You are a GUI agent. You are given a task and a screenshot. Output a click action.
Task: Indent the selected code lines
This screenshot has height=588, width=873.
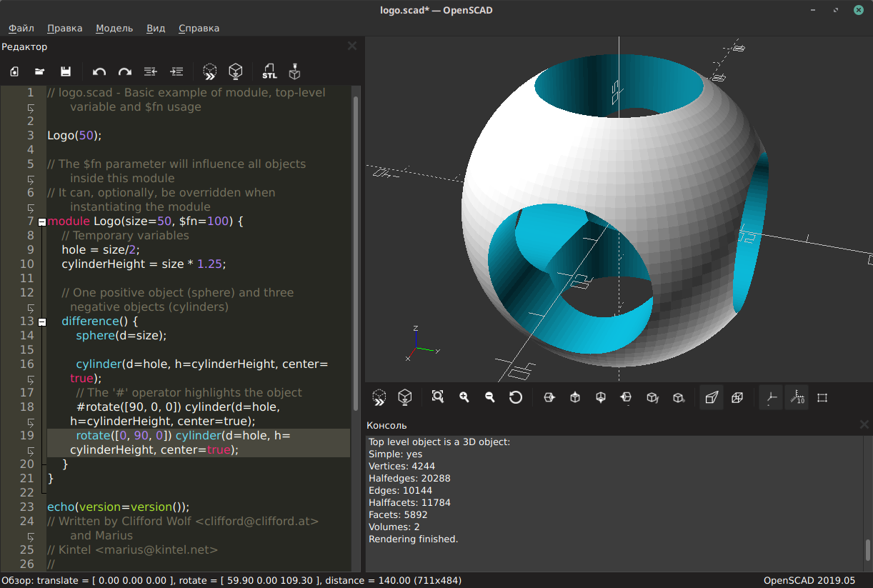[176, 71]
